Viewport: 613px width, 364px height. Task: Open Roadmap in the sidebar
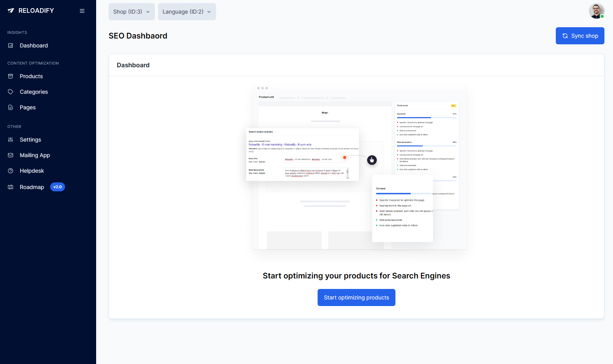pyautogui.click(x=32, y=187)
